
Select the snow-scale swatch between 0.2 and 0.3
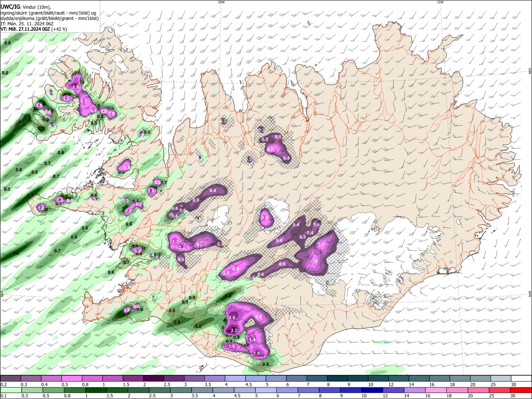(10, 378)
